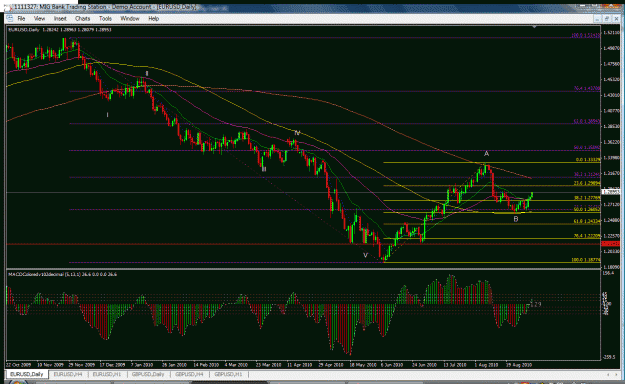Click the yellow Fibonacci 0.0 level label
The height and width of the screenshot is (384, 625).
click(x=588, y=160)
